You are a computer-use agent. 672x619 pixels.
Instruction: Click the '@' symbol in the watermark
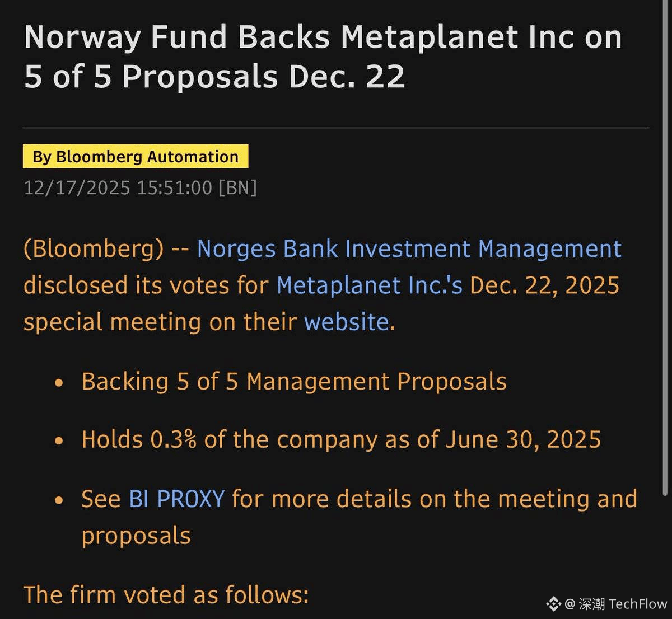click(570, 604)
